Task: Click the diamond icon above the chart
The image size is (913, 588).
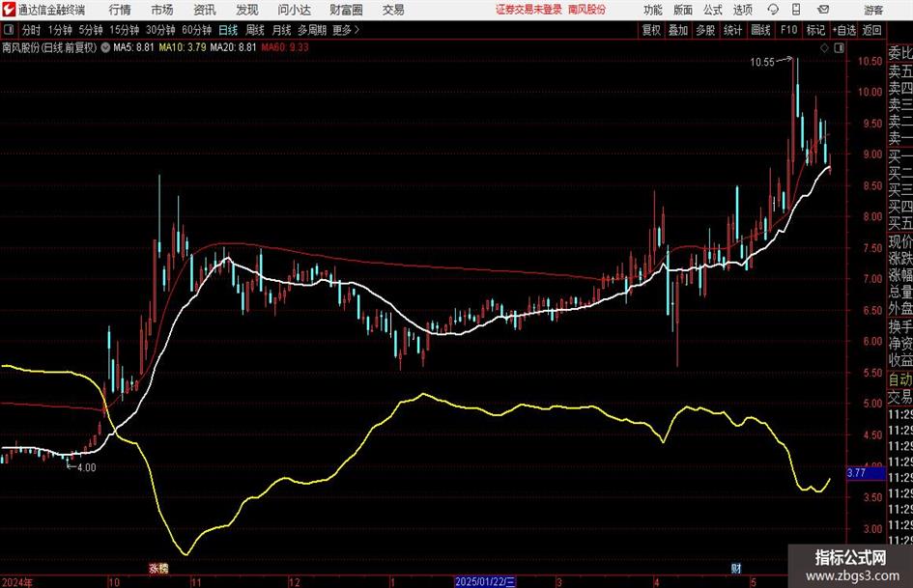Action: pyautogui.click(x=824, y=47)
